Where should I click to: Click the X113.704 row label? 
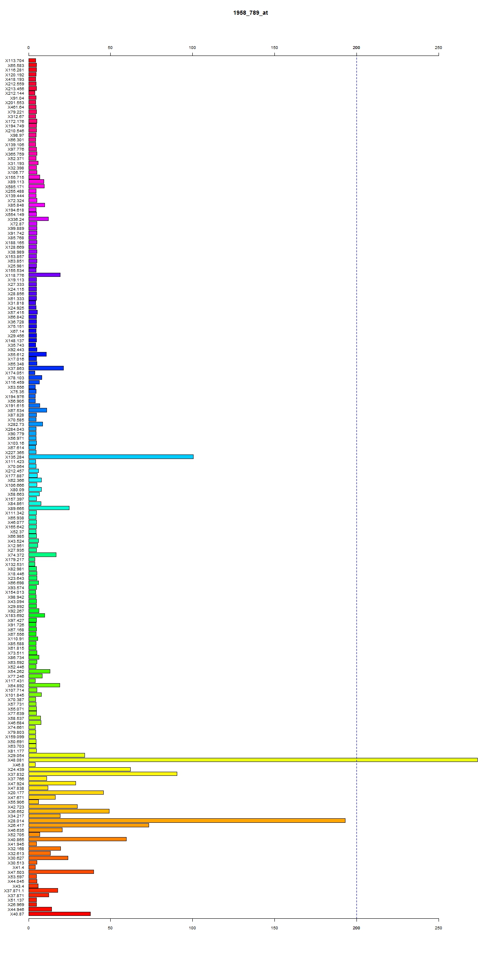(x=15, y=60)
